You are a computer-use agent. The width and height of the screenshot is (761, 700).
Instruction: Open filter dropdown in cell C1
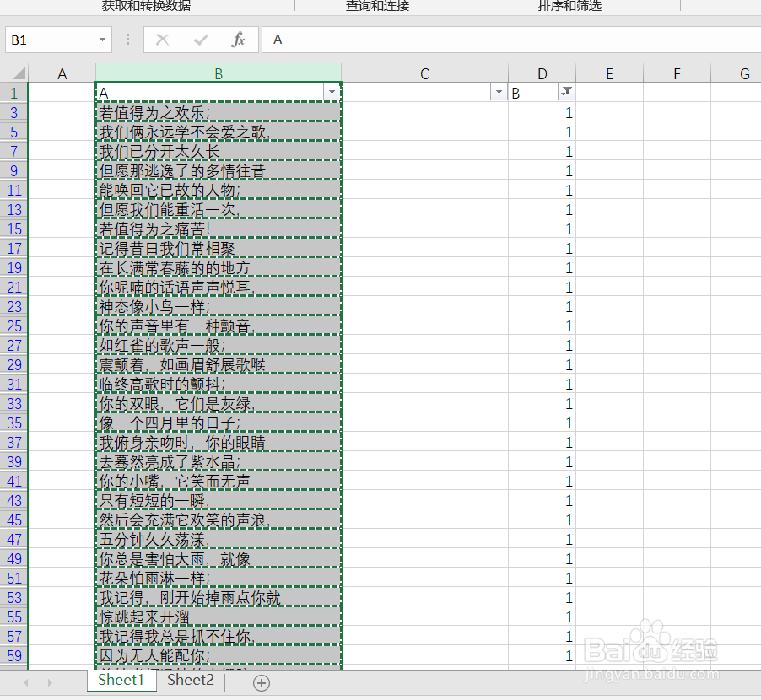point(499,92)
